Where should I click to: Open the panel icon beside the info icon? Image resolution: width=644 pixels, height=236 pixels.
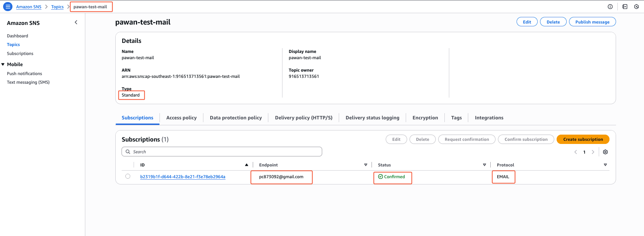tap(625, 7)
